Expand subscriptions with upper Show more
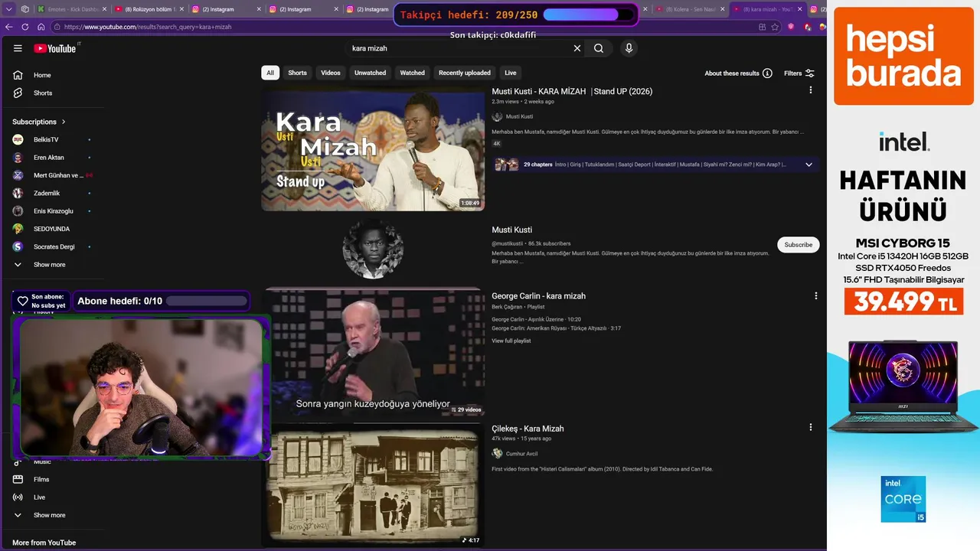Screen dimensions: 980x551 [49, 265]
